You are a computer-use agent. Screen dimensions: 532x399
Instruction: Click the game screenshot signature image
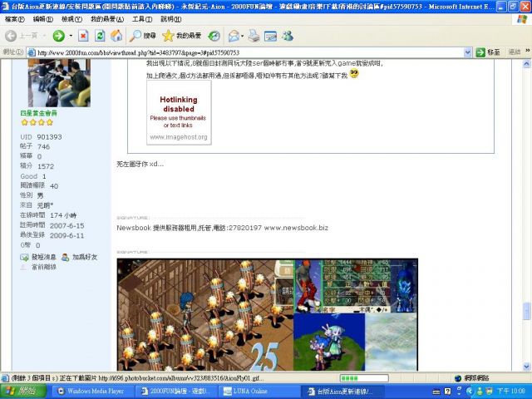point(268,314)
